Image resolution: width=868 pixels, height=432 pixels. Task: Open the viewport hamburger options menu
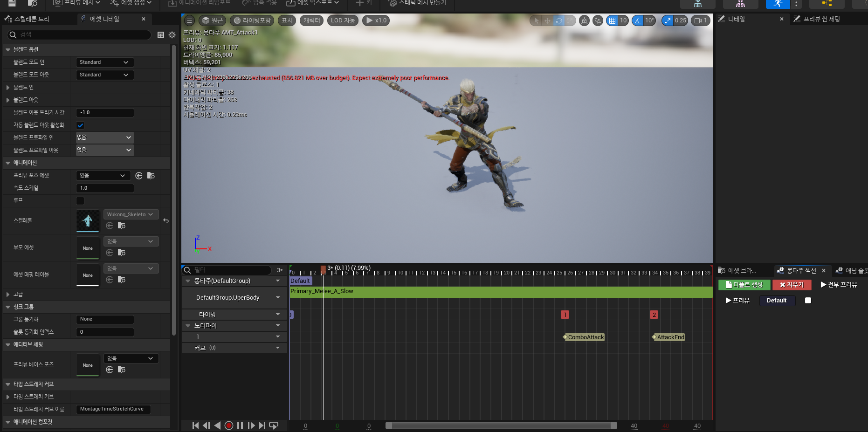(189, 21)
